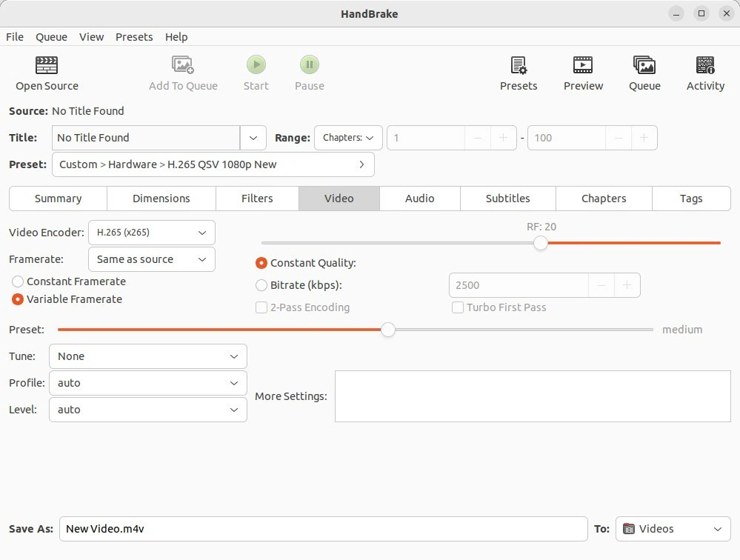Image resolution: width=740 pixels, height=560 pixels.
Task: Open the Profile dropdown
Action: click(x=147, y=383)
